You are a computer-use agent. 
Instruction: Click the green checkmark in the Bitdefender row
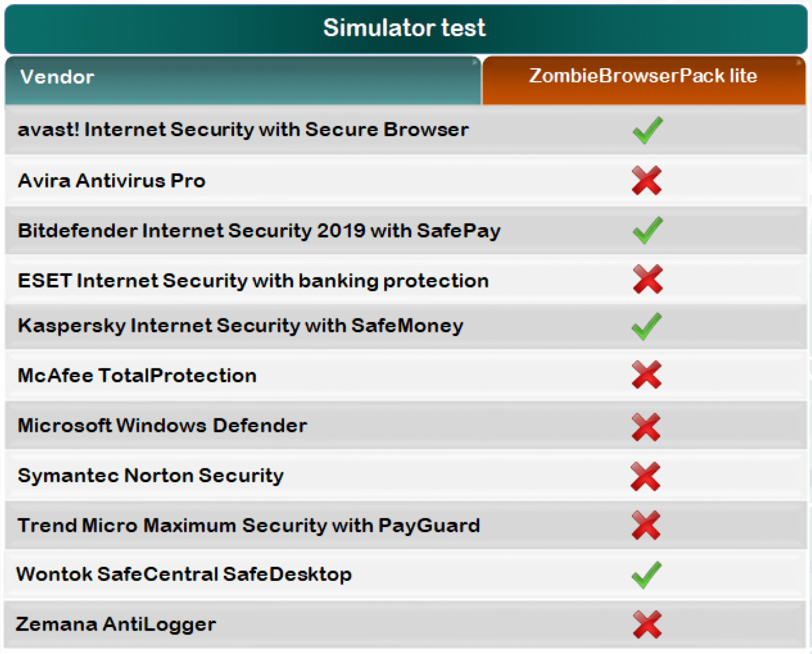coord(648,230)
